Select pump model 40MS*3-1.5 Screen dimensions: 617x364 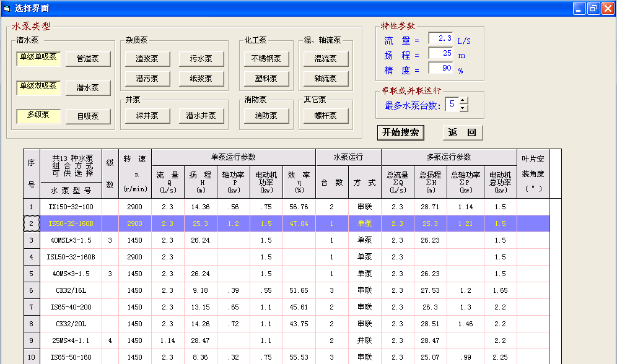[x=71, y=274]
